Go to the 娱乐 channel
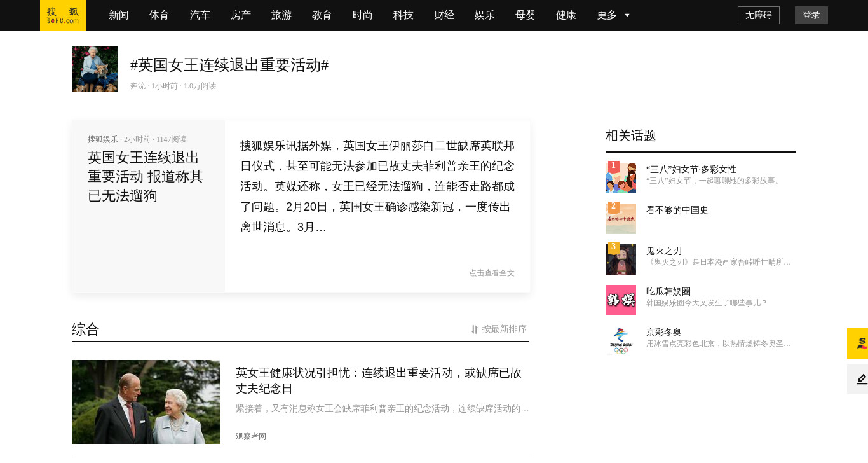 (x=485, y=15)
